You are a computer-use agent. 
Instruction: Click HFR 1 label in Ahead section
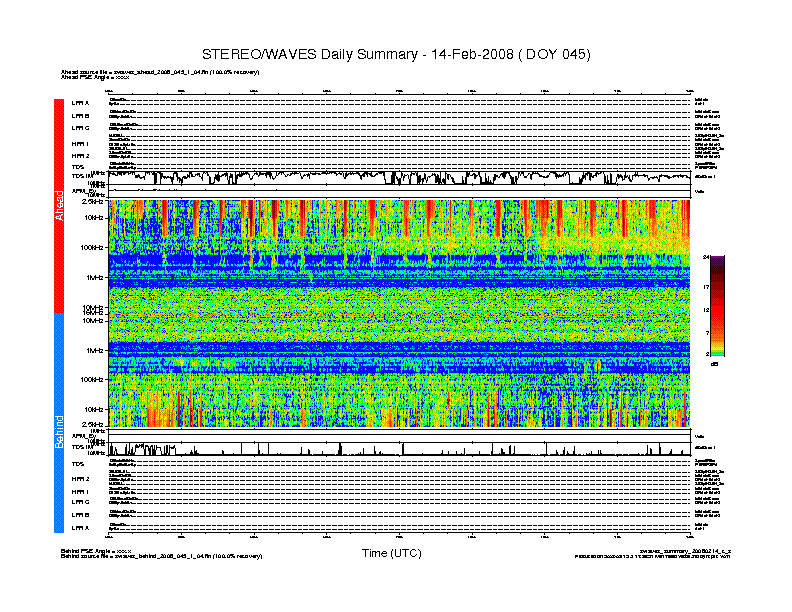coord(80,144)
